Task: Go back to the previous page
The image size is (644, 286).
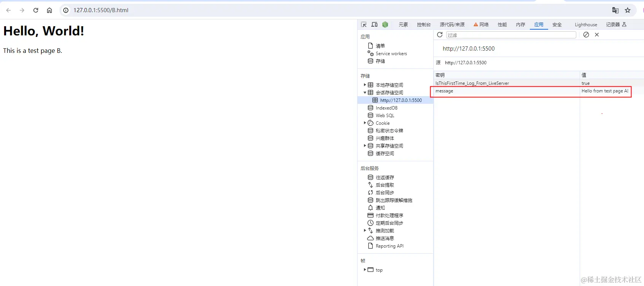Action: pyautogui.click(x=8, y=10)
